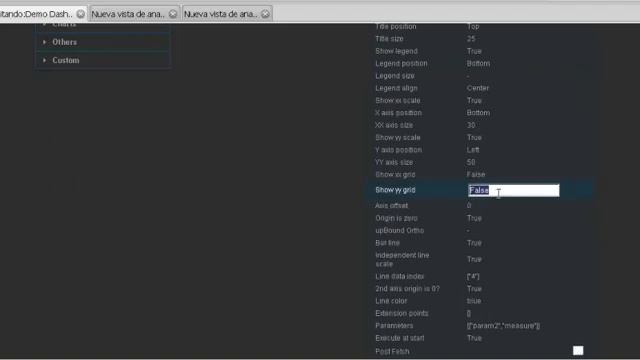Change Legend align value Center
The height and width of the screenshot is (360, 640).
click(478, 88)
